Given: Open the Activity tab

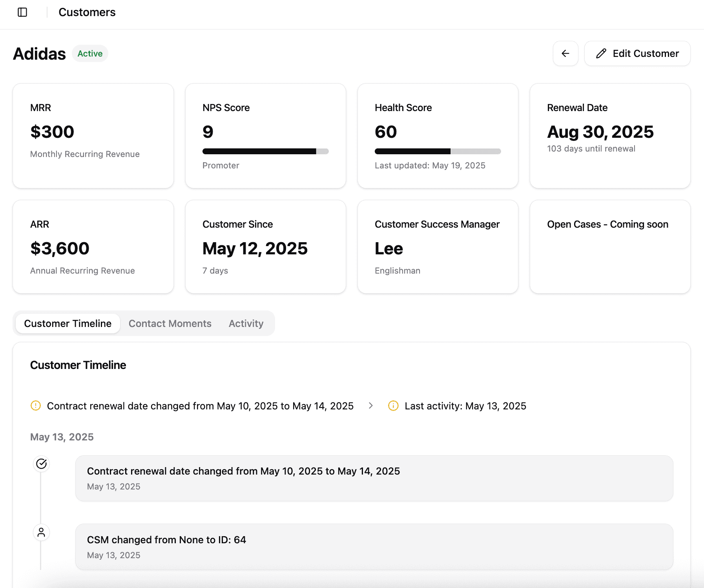Looking at the screenshot, I should tap(246, 323).
